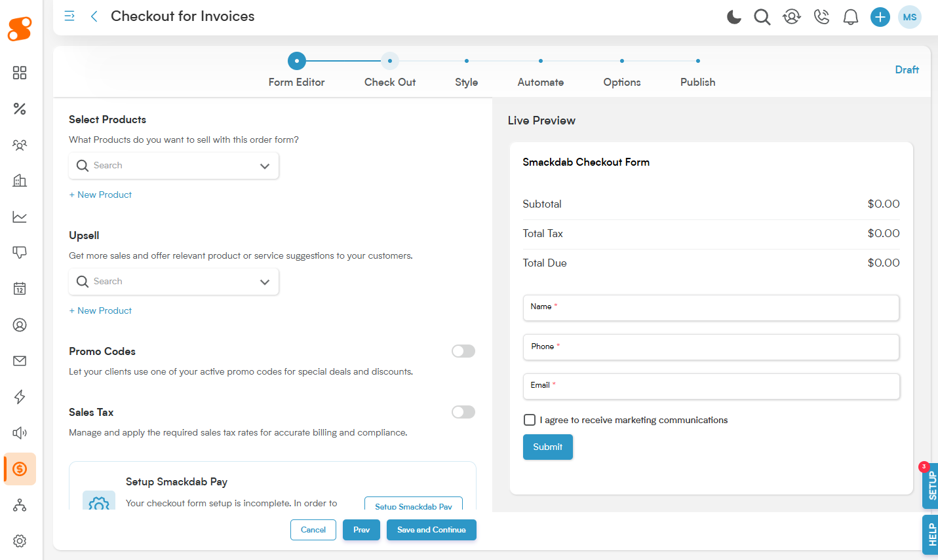The height and width of the screenshot is (560, 938).
Task: Click the blue plus quick-add icon
Action: [x=880, y=17]
